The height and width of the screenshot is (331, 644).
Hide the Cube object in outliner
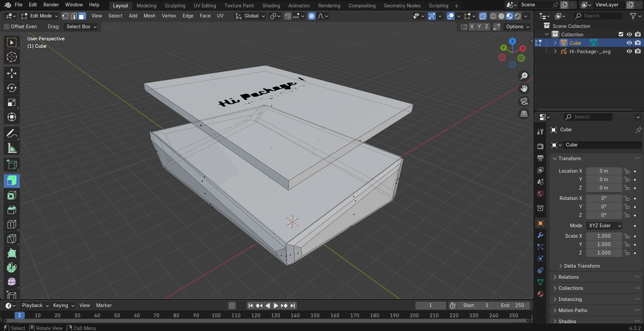pos(629,43)
